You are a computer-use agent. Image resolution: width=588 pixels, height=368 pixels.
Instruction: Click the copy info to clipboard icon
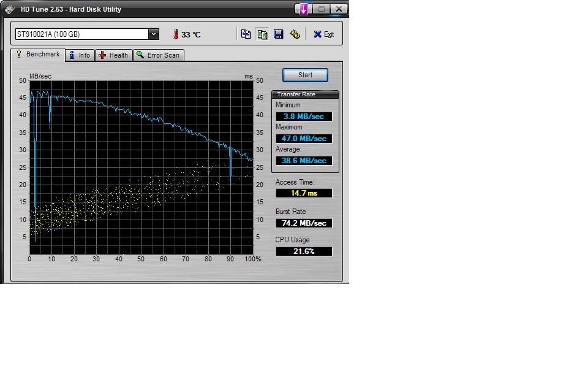click(246, 34)
